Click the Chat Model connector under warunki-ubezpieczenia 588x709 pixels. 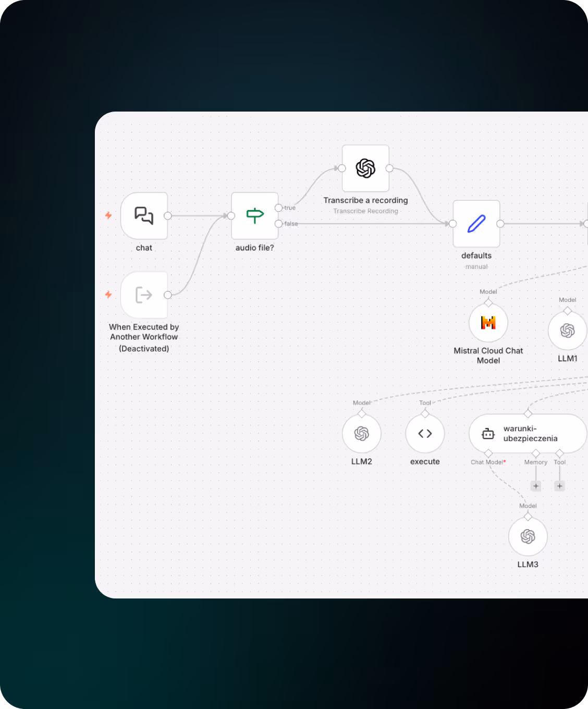488,453
